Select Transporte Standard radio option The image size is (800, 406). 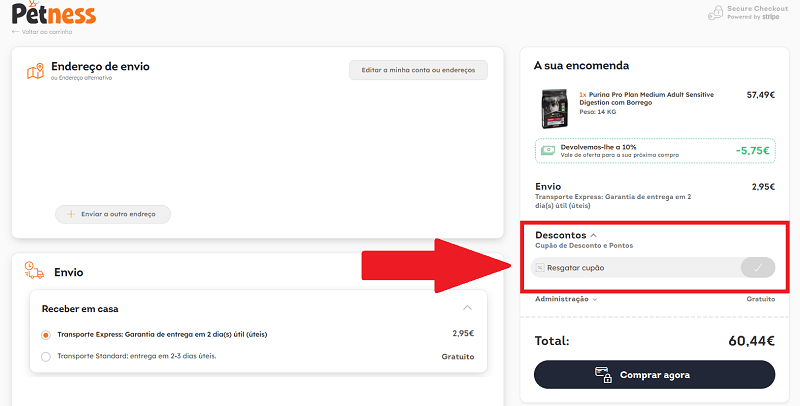[x=46, y=357]
